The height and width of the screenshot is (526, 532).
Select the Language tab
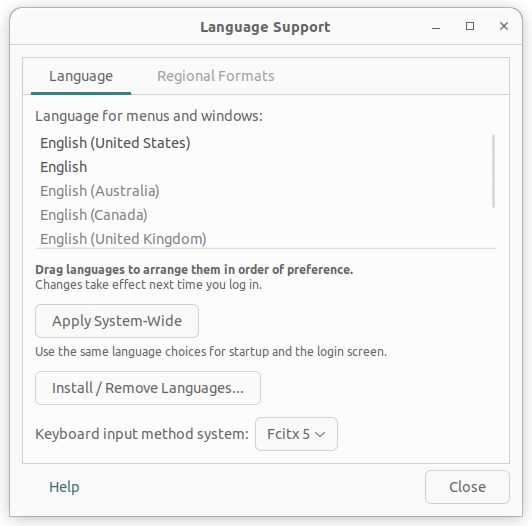click(x=81, y=76)
